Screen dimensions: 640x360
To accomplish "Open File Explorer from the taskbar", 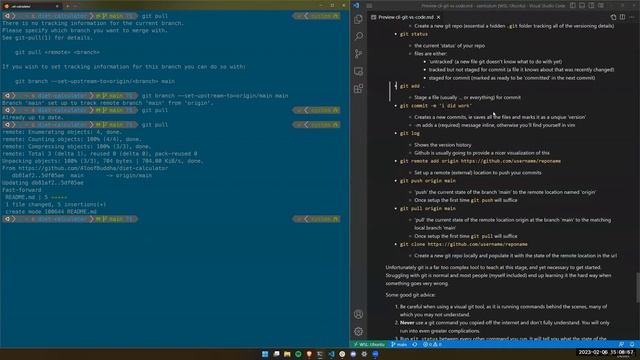I will 287,354.
